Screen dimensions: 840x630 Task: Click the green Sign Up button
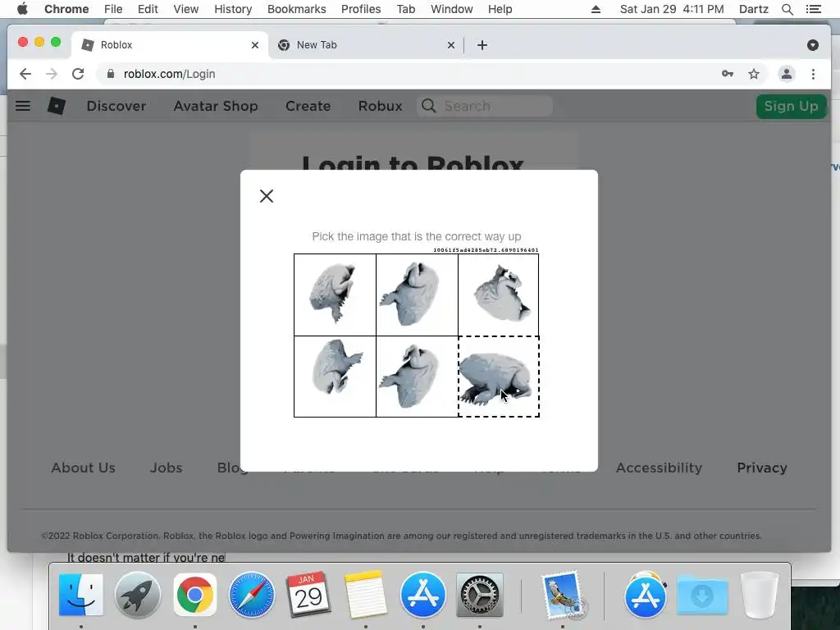[792, 106]
